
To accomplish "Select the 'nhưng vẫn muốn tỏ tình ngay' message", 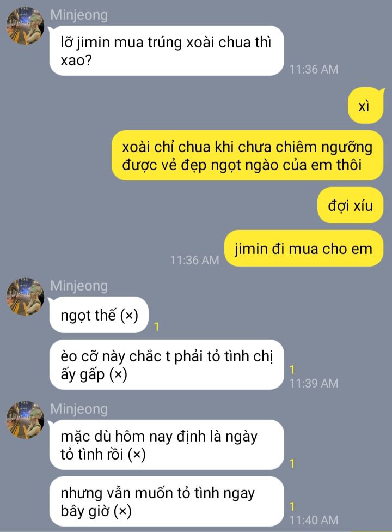I will (167, 501).
